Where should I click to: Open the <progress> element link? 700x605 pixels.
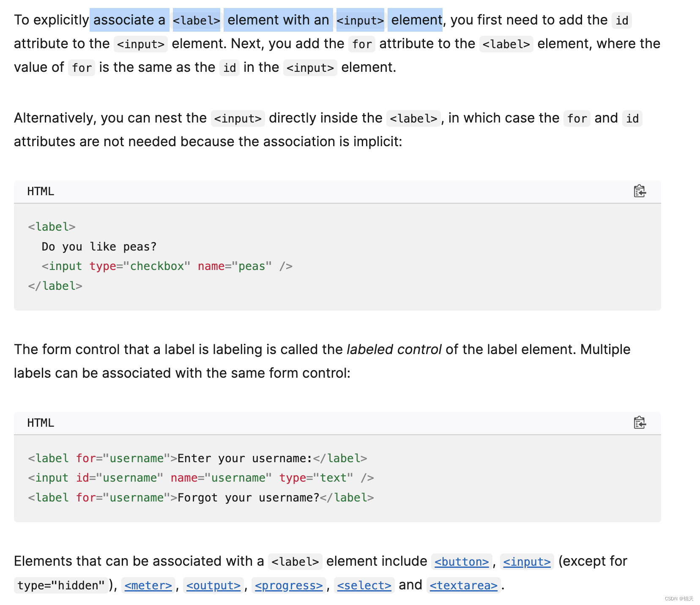click(289, 585)
